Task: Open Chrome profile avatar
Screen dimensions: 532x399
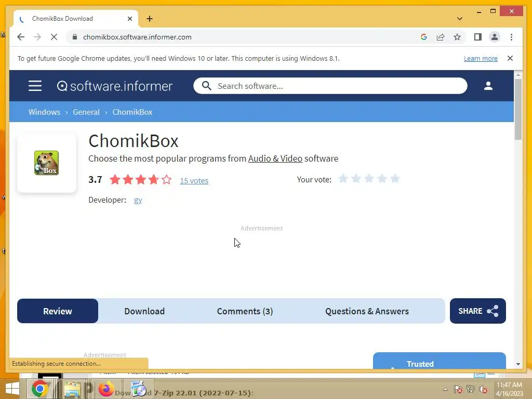Action: tap(495, 37)
